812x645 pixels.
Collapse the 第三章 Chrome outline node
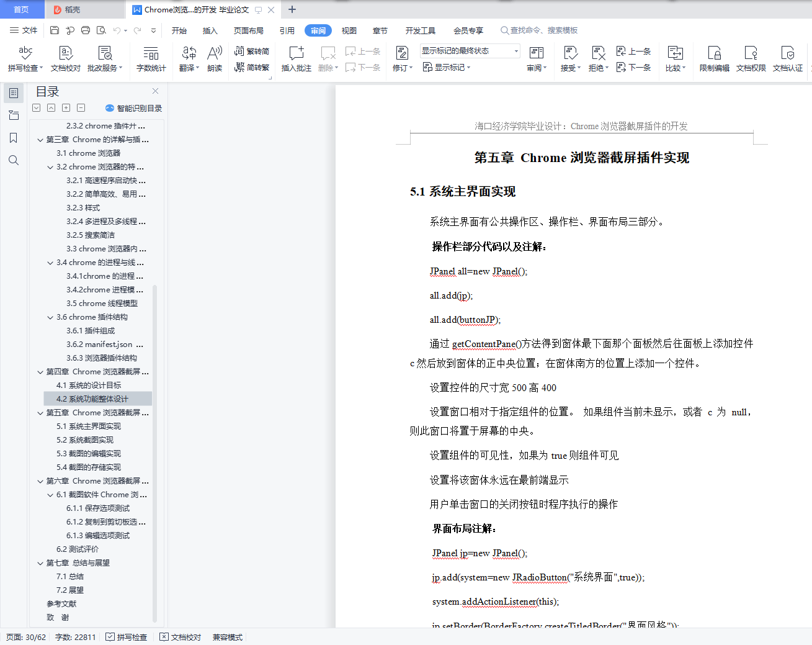pyautogui.click(x=40, y=140)
